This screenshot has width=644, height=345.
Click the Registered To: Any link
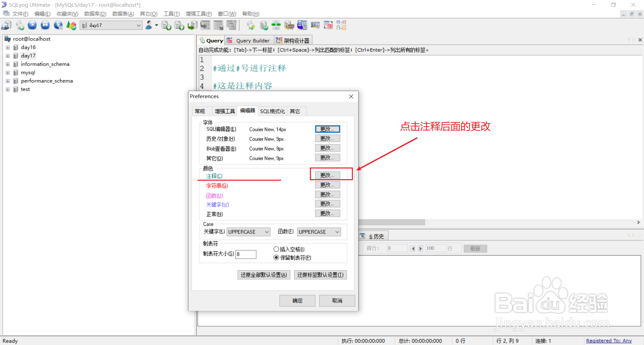coord(609,341)
